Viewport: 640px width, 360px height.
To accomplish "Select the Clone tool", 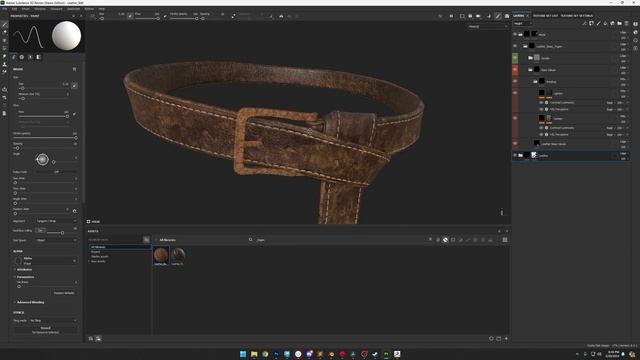I will (4, 64).
